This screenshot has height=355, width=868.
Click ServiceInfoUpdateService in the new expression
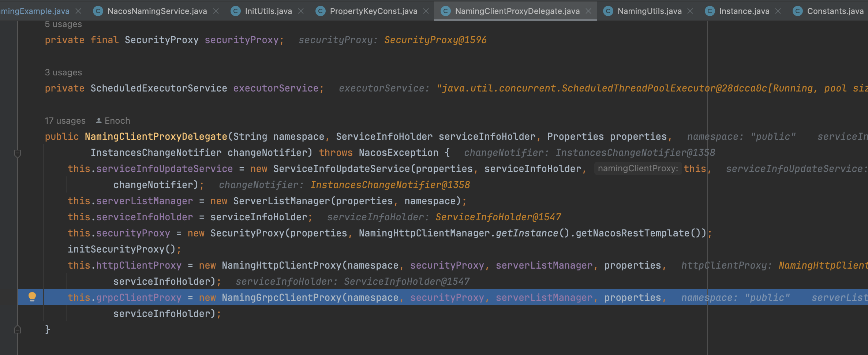341,169
